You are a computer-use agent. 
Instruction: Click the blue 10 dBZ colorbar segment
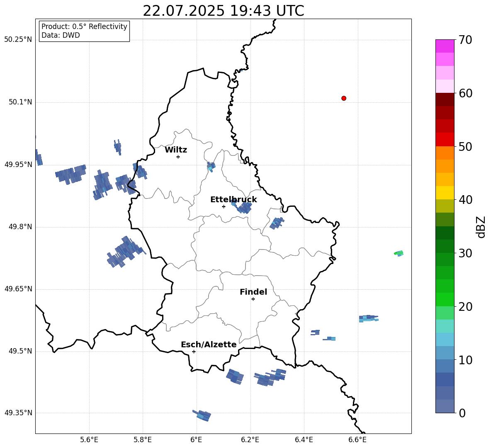coord(445,353)
